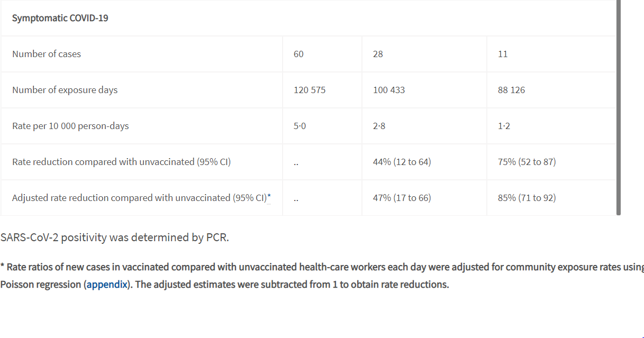Open the appendix link in footnote
This screenshot has height=338, width=644.
point(107,285)
